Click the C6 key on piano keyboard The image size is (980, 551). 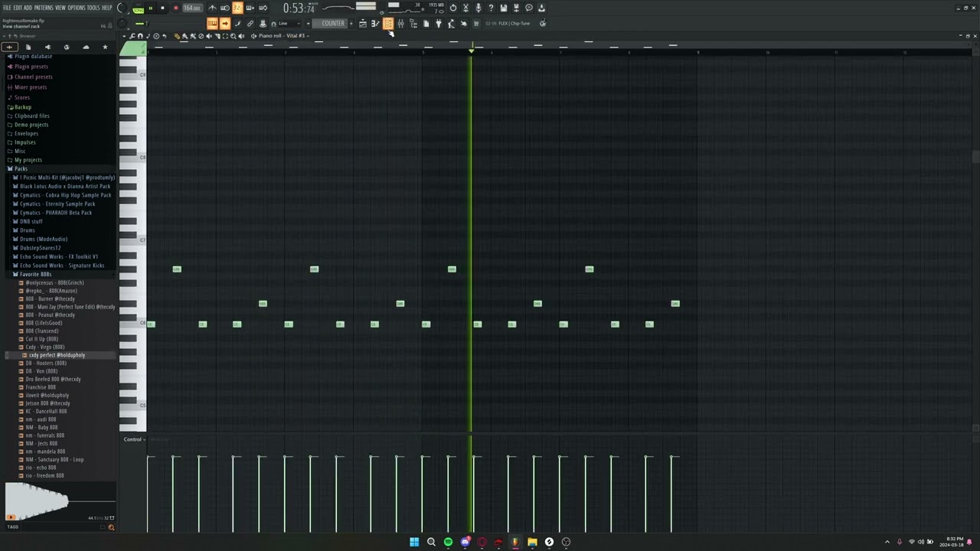(x=132, y=323)
